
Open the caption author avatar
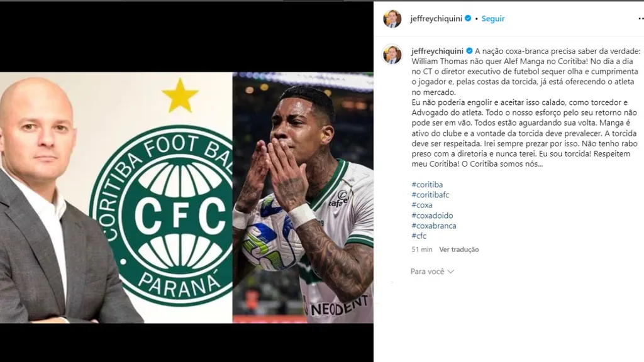click(392, 55)
